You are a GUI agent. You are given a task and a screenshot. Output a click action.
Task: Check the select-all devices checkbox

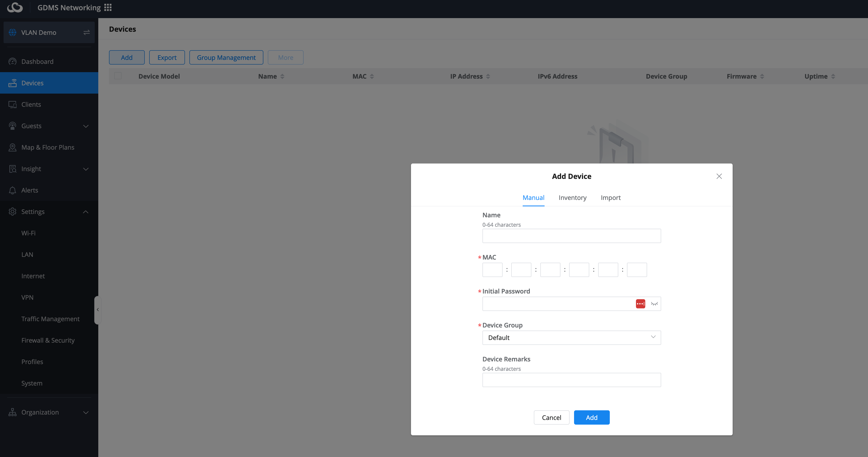tap(118, 76)
